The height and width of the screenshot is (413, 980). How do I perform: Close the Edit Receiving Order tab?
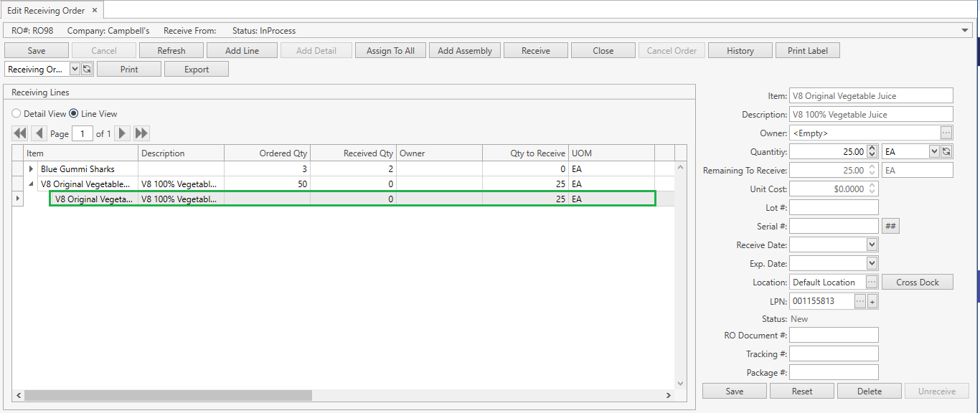(95, 10)
